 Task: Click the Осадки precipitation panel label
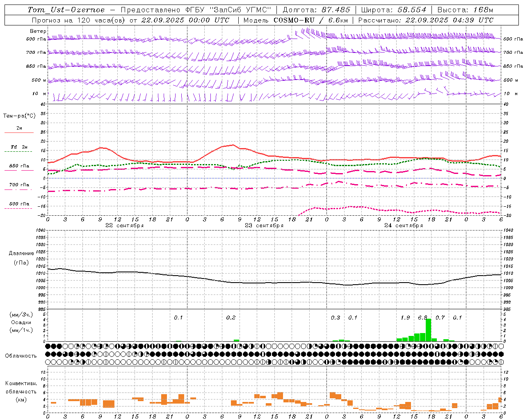tap(21, 322)
